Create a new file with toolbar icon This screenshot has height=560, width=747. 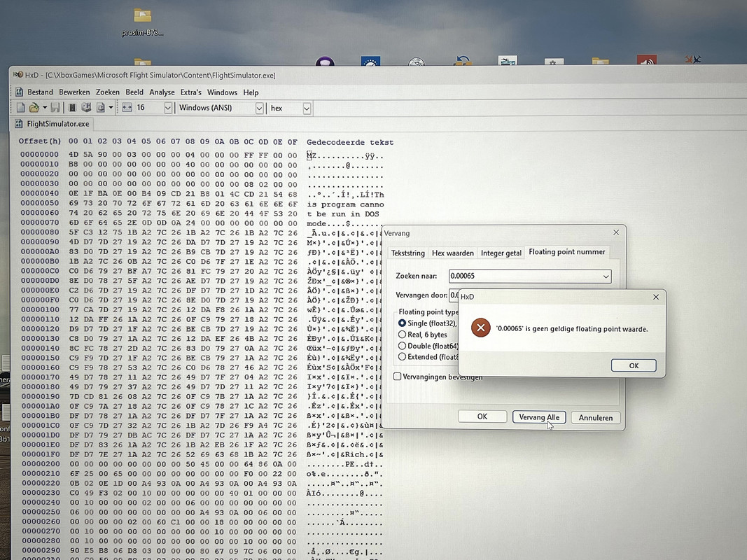(20, 108)
